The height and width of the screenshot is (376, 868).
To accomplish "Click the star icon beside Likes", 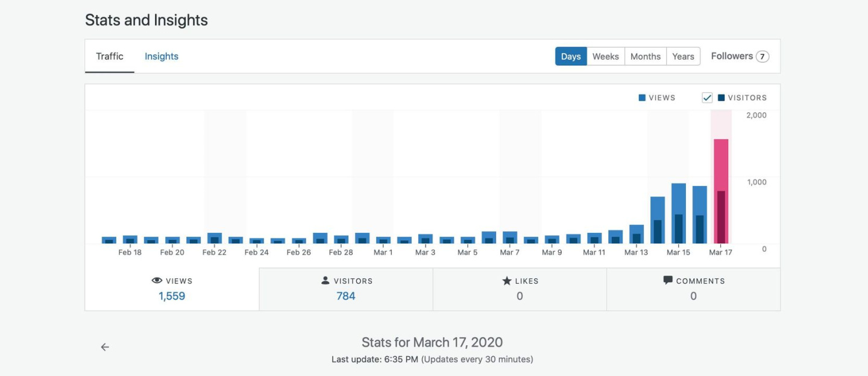I will (x=507, y=281).
